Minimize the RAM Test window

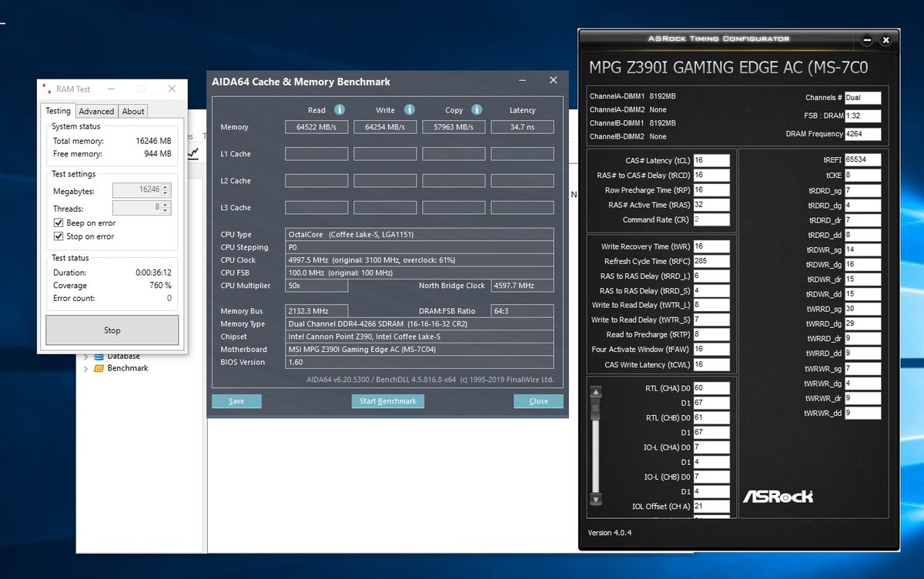point(110,89)
